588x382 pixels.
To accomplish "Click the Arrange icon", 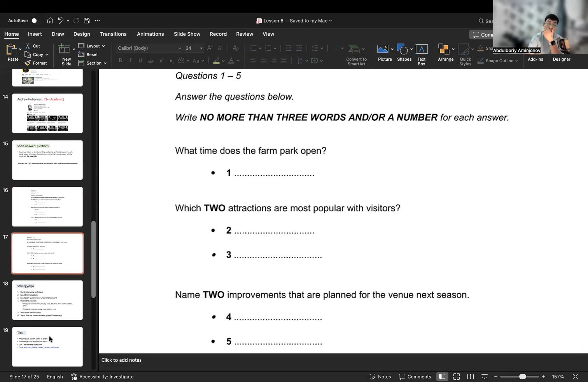I will click(444, 49).
